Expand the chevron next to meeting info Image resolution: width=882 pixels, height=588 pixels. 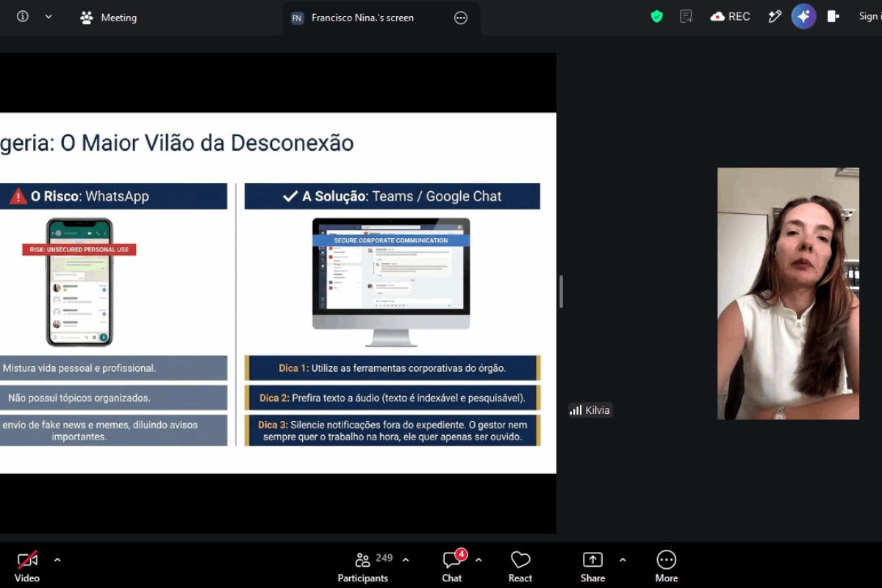[49, 16]
